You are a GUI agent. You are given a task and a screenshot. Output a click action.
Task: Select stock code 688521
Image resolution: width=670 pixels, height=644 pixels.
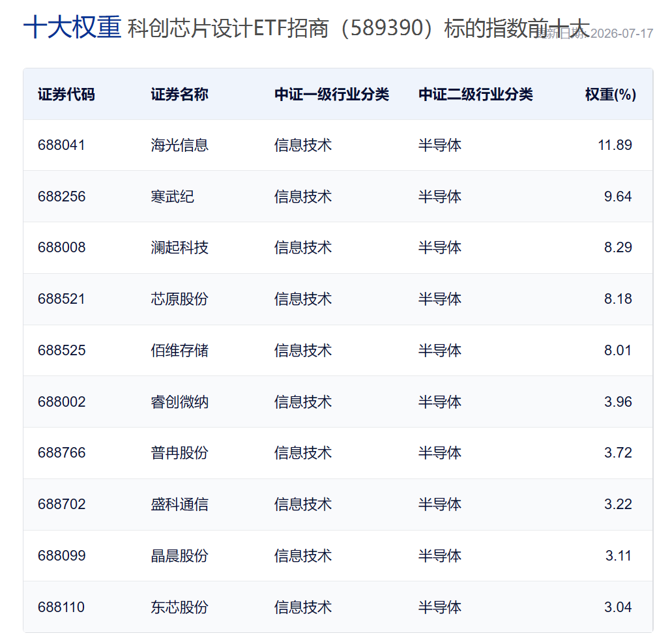pos(61,299)
